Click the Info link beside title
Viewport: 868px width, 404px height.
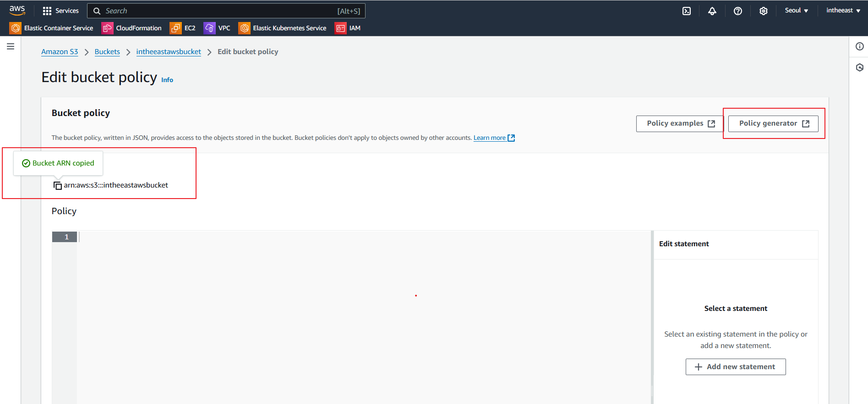pos(167,80)
